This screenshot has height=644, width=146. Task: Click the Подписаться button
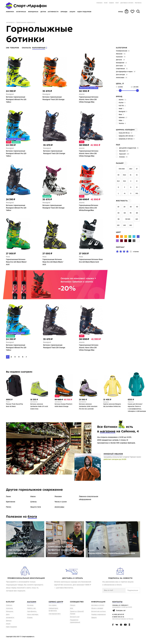coord(133,590)
